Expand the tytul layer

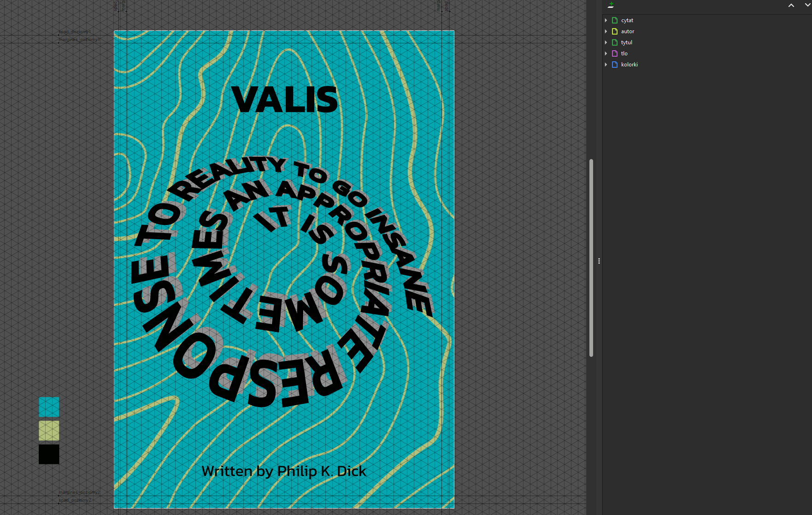[x=606, y=42]
